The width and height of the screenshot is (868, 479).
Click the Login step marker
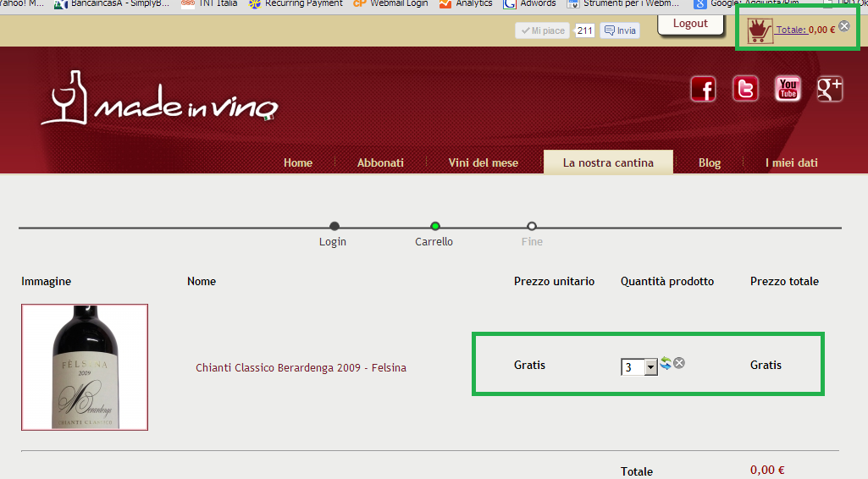point(334,226)
